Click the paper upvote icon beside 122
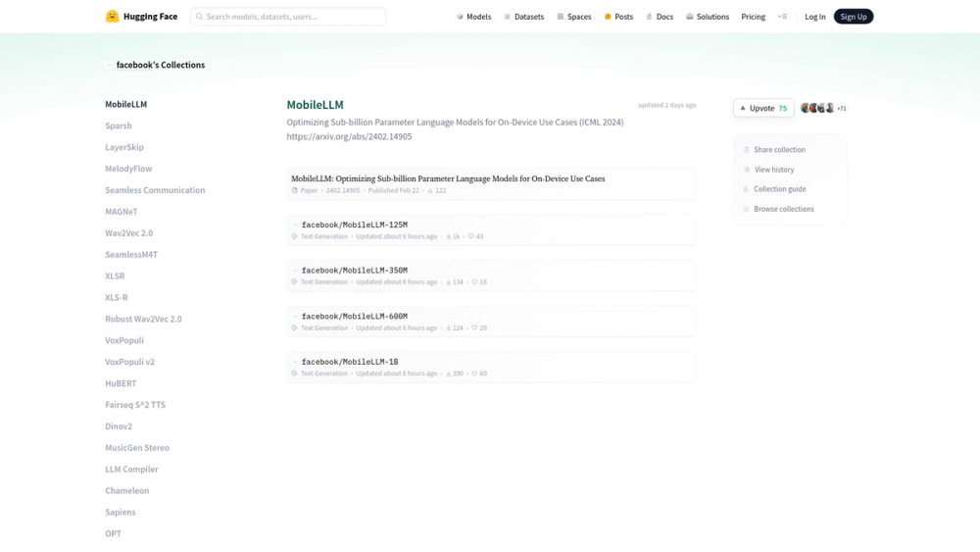Screen dimensions: 980x552 (x=430, y=190)
